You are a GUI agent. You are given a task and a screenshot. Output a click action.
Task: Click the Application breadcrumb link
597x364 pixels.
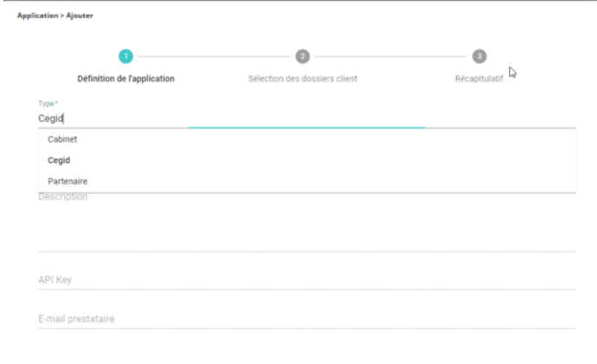37,16
